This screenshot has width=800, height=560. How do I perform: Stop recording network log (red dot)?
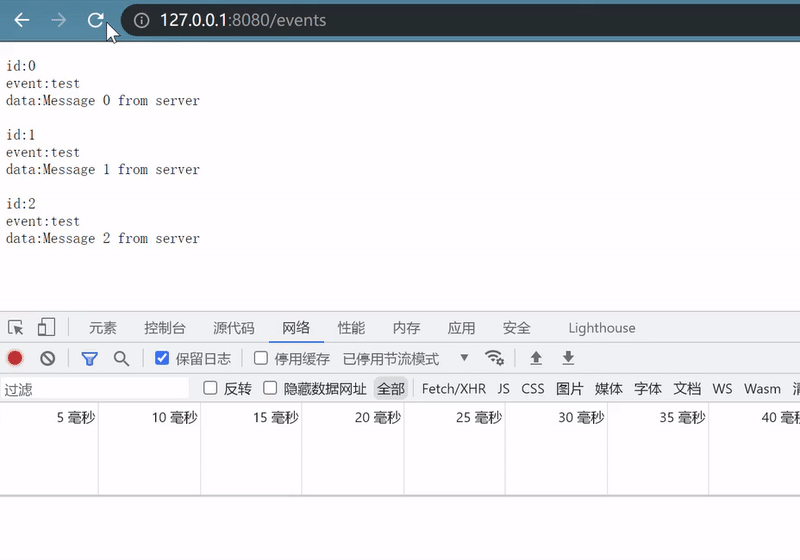[x=15, y=358]
